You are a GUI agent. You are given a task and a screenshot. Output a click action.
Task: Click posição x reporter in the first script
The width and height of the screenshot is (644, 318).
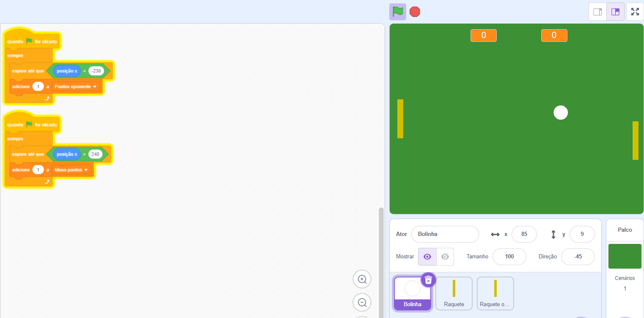[x=67, y=71]
